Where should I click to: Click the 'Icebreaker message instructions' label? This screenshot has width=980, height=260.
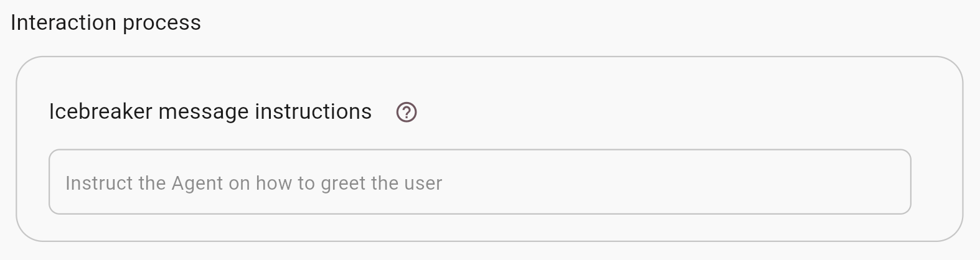pos(210,112)
